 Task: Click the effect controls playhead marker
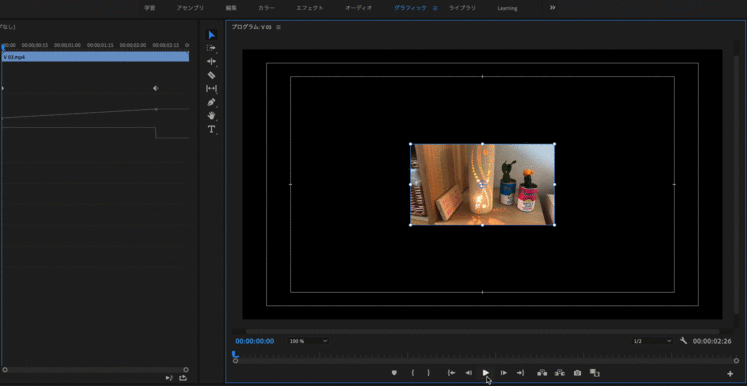(x=3, y=47)
